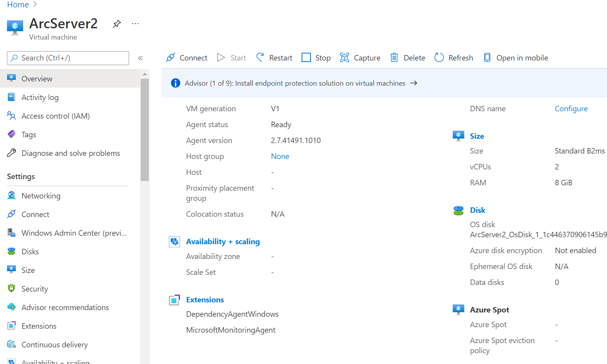Click the Open in mobile phone icon

487,58
